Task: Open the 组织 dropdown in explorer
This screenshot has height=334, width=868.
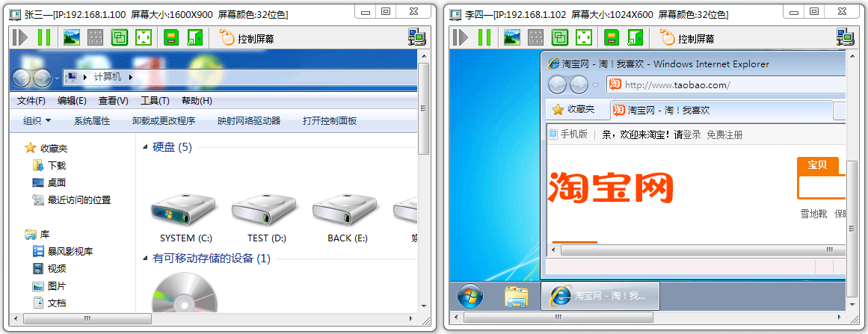Action: [x=37, y=120]
